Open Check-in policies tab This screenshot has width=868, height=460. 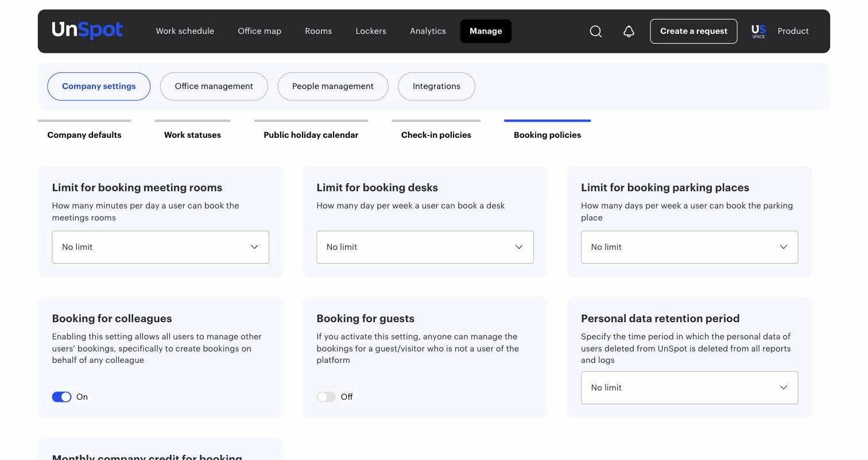click(x=436, y=135)
